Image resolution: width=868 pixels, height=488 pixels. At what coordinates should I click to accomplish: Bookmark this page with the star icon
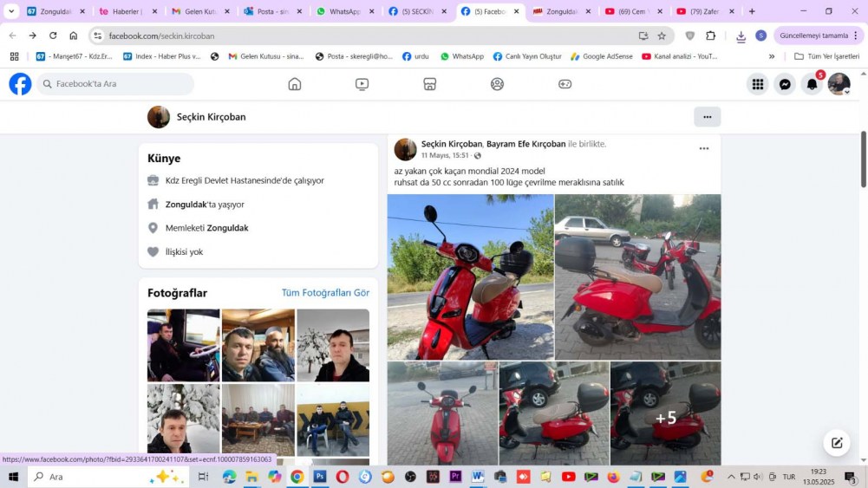(x=662, y=36)
